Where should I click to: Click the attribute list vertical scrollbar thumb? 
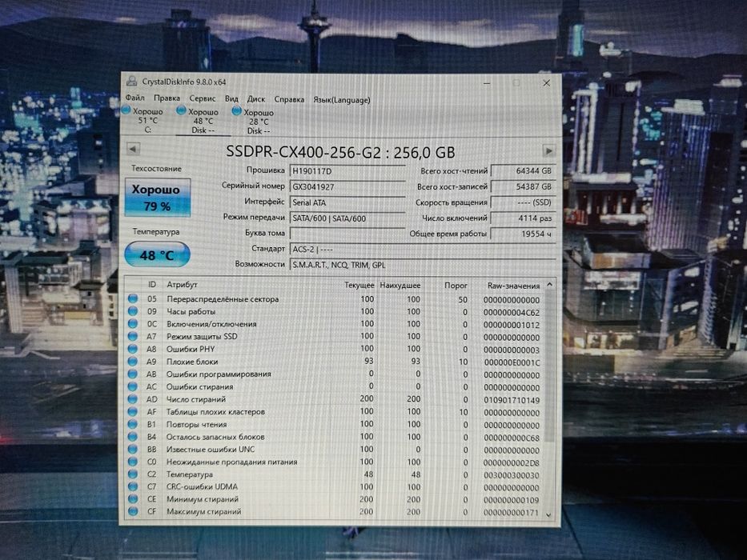point(548,366)
